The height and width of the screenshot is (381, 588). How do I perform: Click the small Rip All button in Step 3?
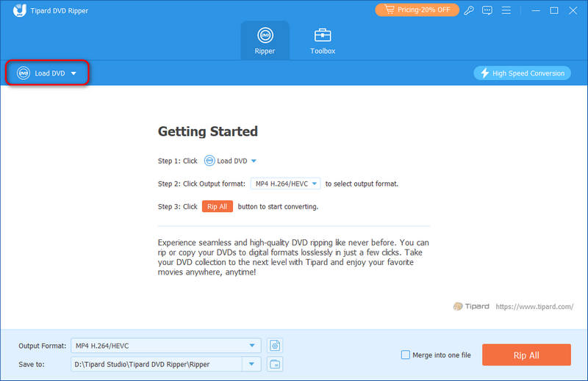[217, 206]
